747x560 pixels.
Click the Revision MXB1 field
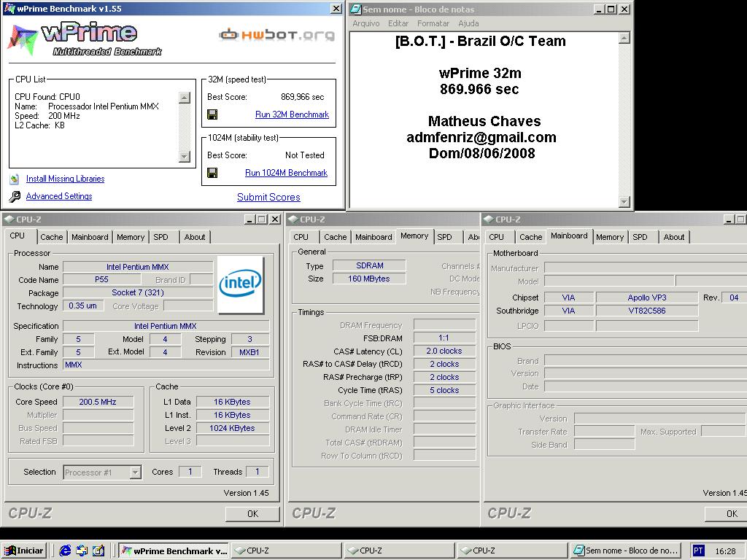point(250,352)
